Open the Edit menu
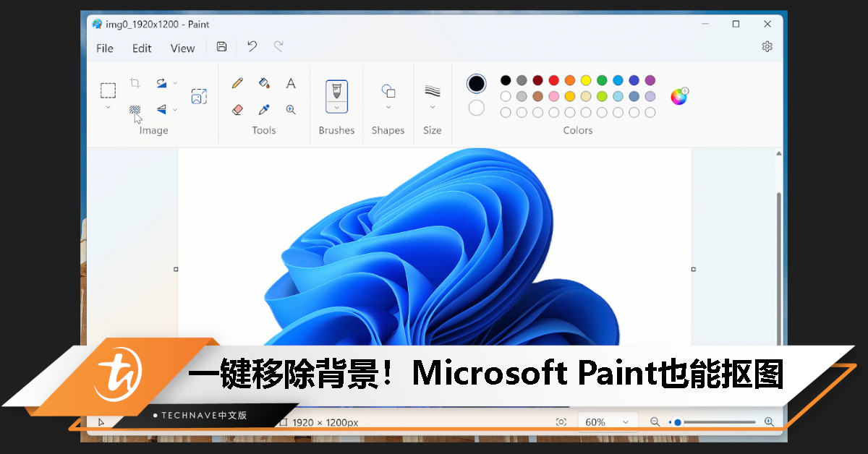 [x=142, y=48]
